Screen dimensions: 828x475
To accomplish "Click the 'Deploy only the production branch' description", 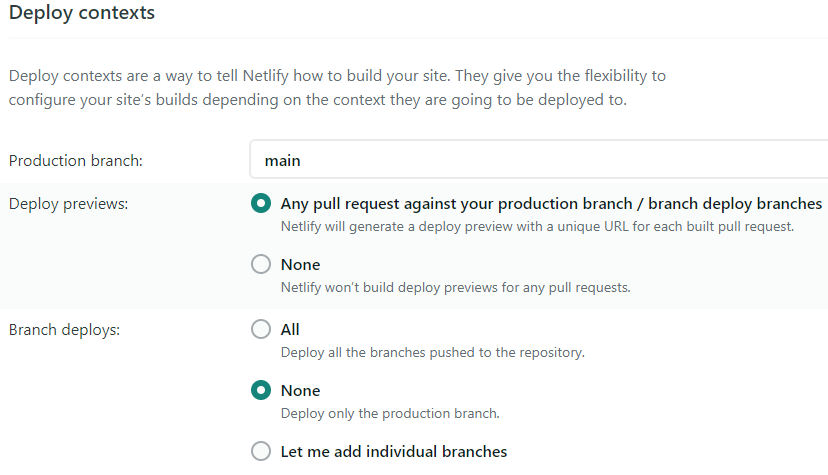I will click(x=390, y=413).
